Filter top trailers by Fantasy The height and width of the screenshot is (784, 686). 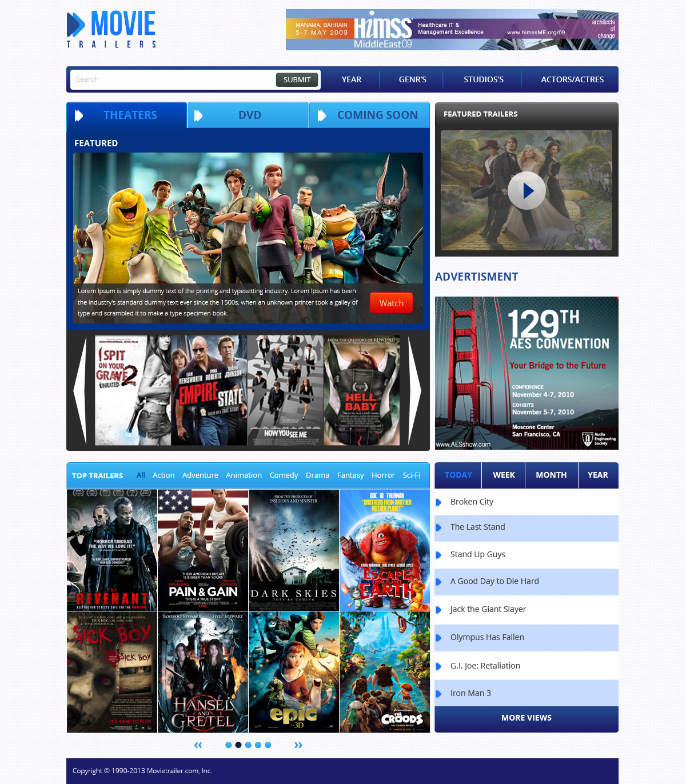coord(350,475)
